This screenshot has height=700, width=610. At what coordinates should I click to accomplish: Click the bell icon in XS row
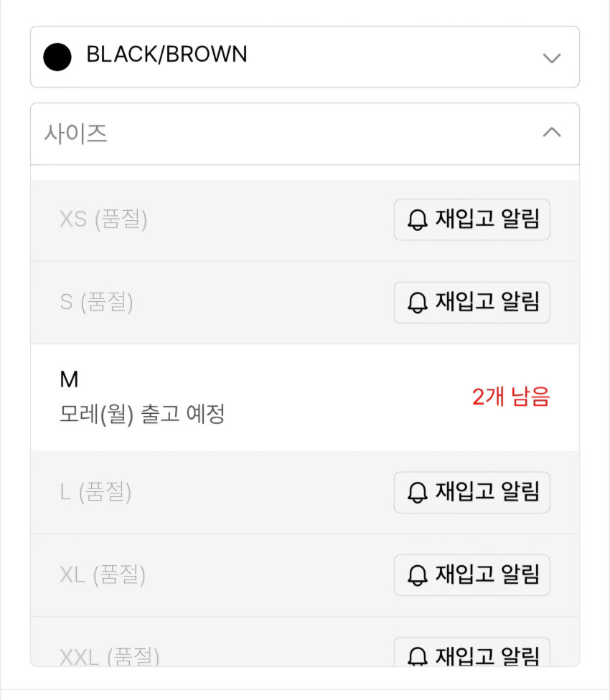tap(417, 220)
